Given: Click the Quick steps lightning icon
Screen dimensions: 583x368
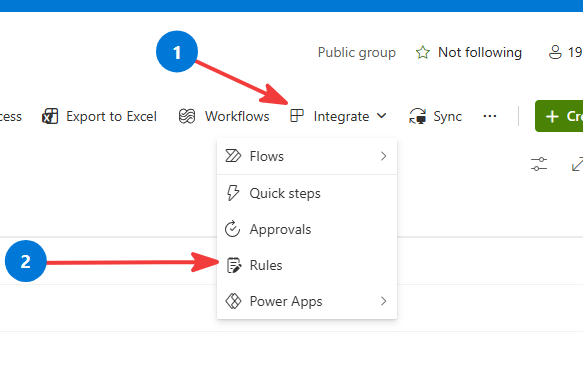Looking at the screenshot, I should pos(233,193).
